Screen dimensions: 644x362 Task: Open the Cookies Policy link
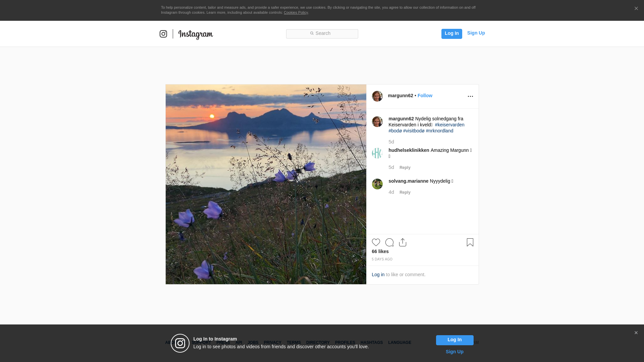(296, 12)
